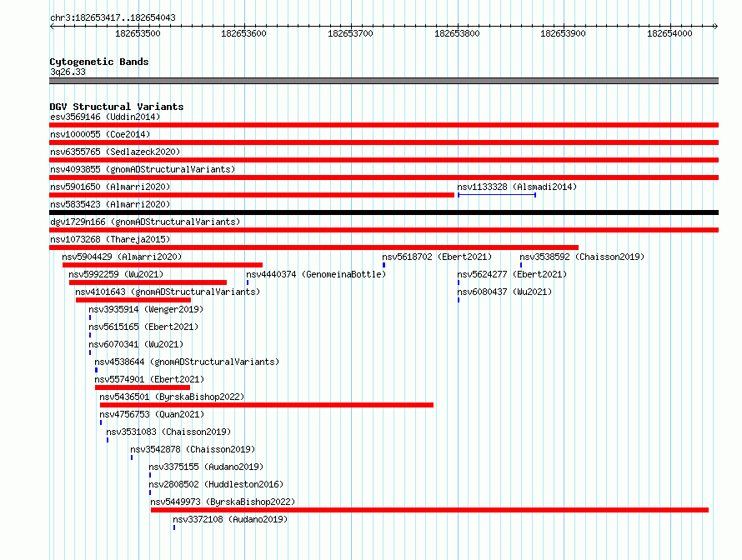The width and height of the screenshot is (742, 560).
Task: Click the 182653500 ruler position label
Action: coord(138,33)
